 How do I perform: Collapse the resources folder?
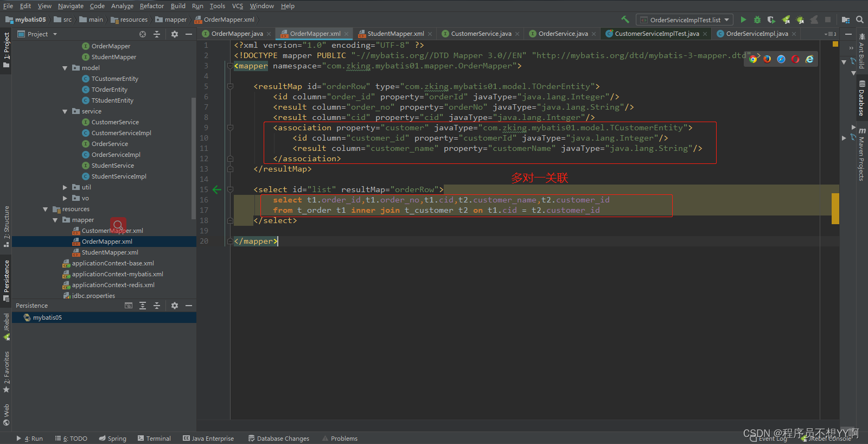(46, 209)
